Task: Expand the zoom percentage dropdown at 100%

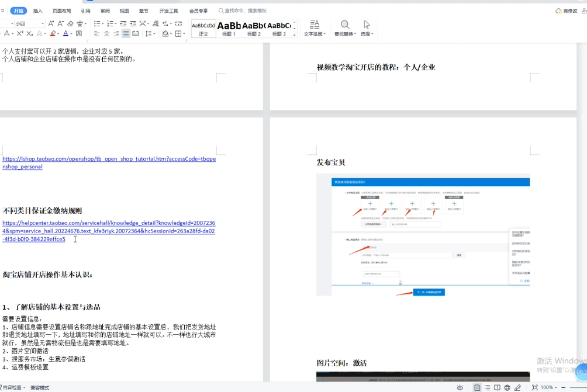Action: 557,387
